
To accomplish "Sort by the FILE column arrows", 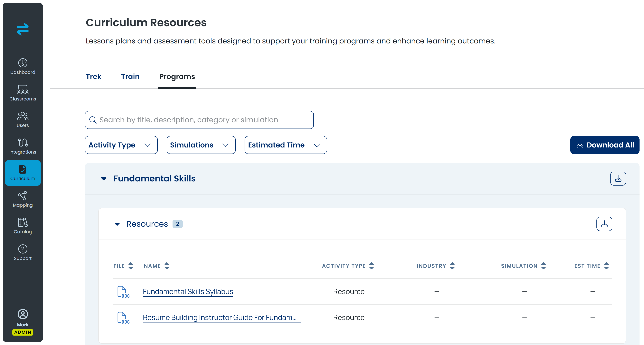I will pyautogui.click(x=131, y=266).
